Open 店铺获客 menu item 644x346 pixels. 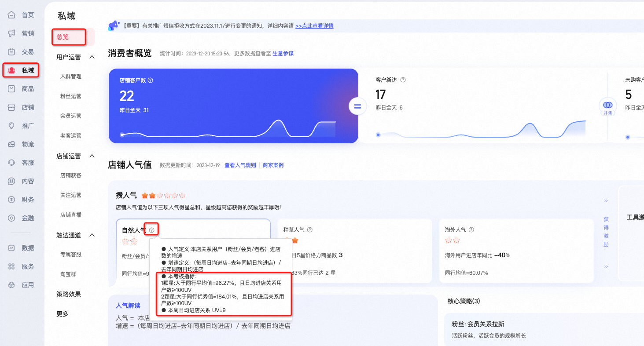click(71, 175)
